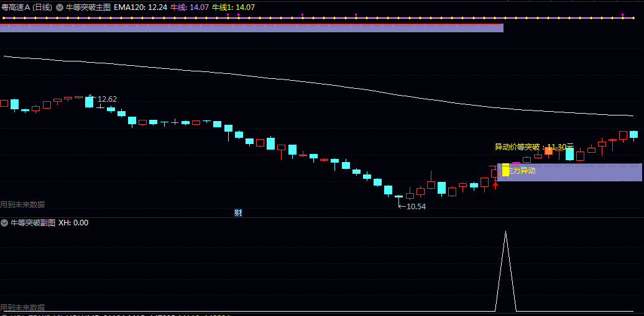Click the purple band at chart top
Image resolution: width=644 pixels, height=316 pixels.
point(251,28)
